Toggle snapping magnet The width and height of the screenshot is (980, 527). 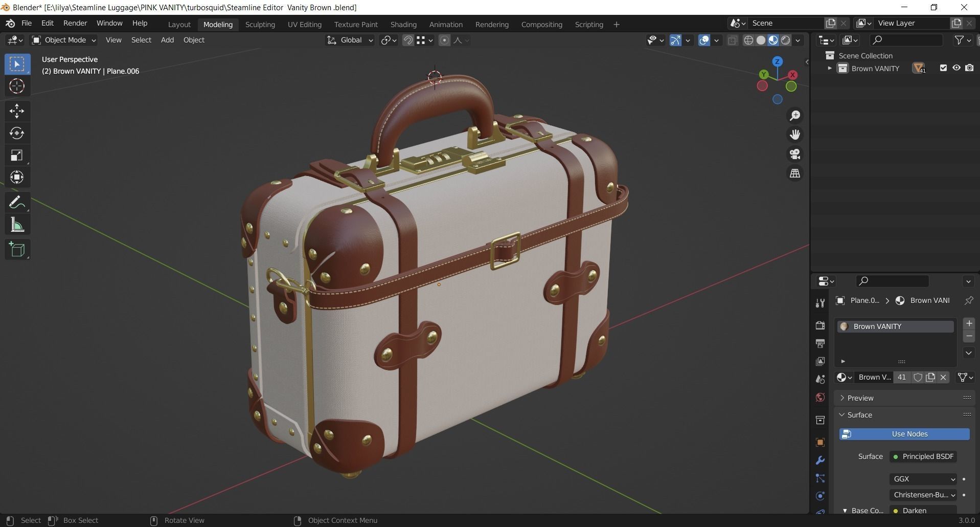click(x=408, y=40)
